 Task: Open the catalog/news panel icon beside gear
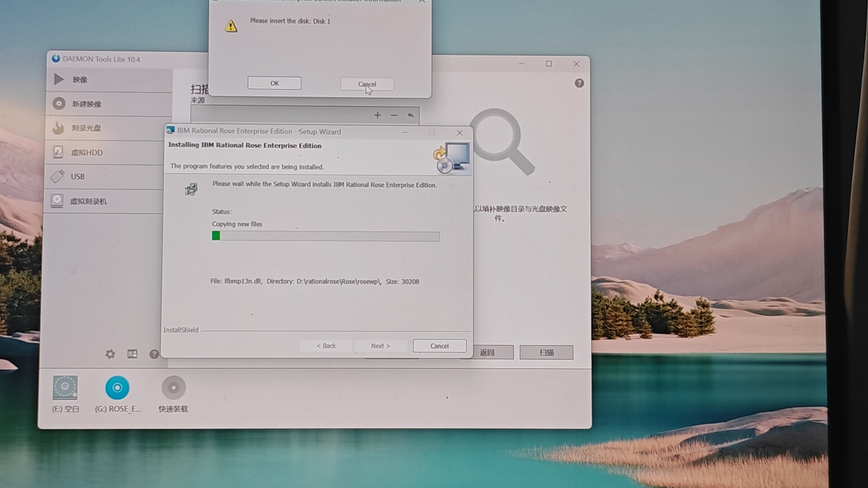pyautogui.click(x=132, y=354)
